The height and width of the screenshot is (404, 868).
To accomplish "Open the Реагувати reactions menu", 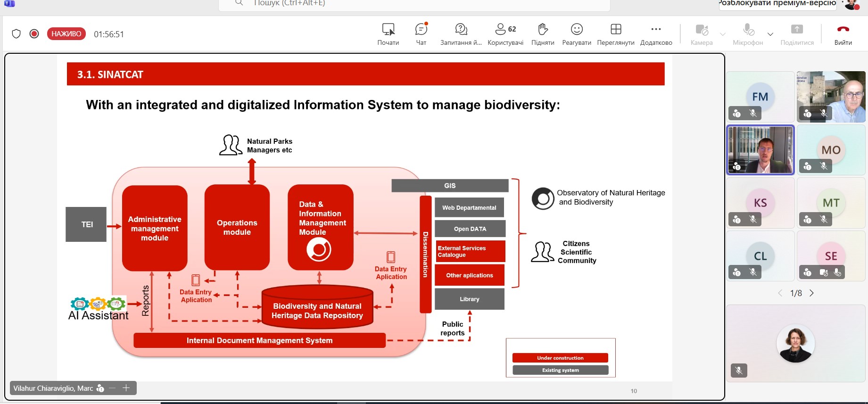I will tap(576, 34).
